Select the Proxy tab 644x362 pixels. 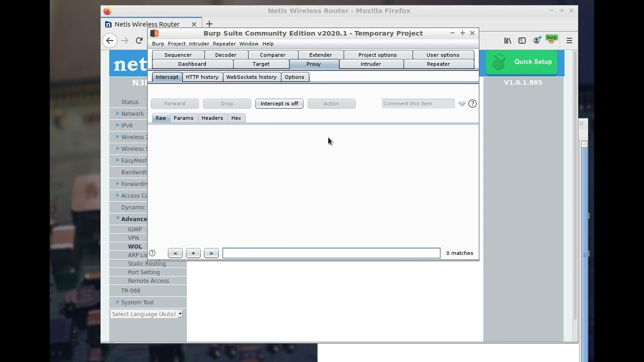coord(313,64)
